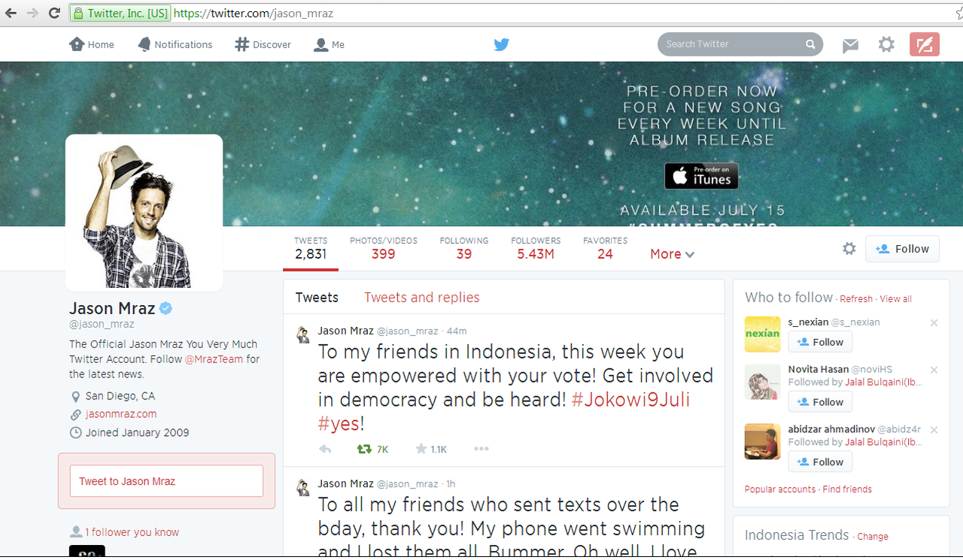Follow s_nexian

820,342
